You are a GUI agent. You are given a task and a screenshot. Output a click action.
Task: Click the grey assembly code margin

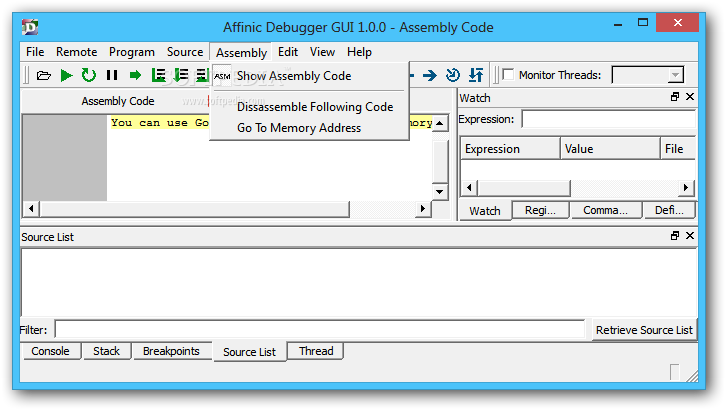tap(65, 158)
